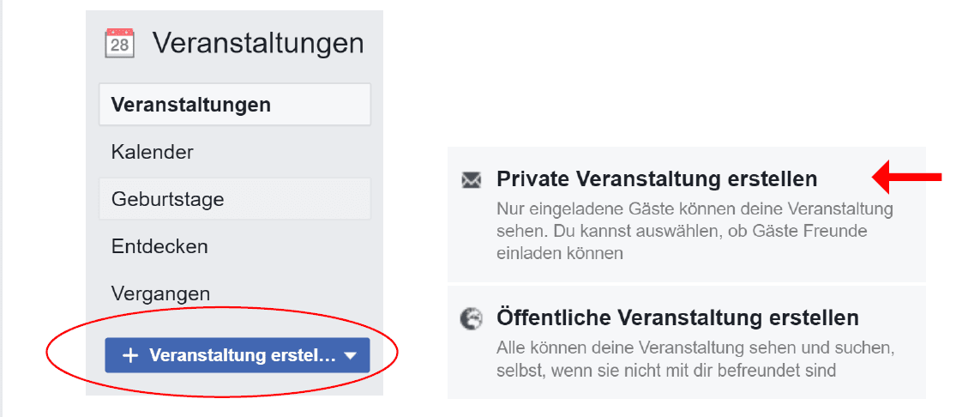Open the Kalender section
Image resolution: width=980 pixels, height=417 pixels.
153,152
